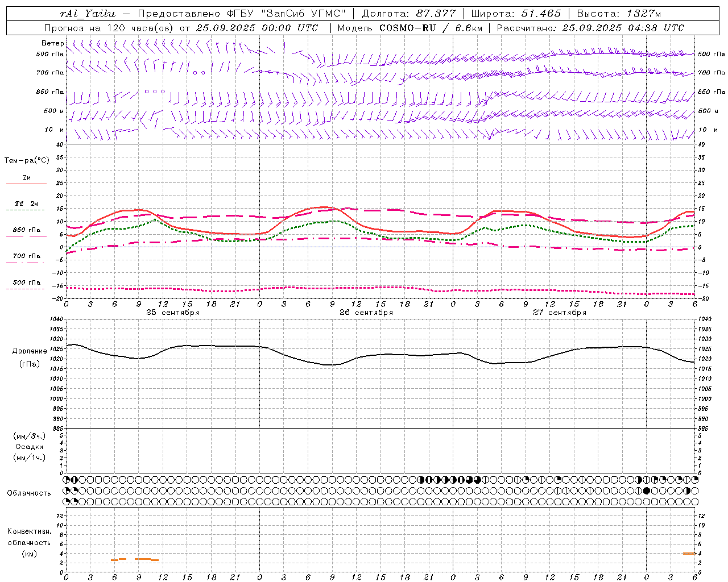This screenshot has width=728, height=582.
Task: Click the Ветер wind panel label
Action: pyautogui.click(x=52, y=43)
